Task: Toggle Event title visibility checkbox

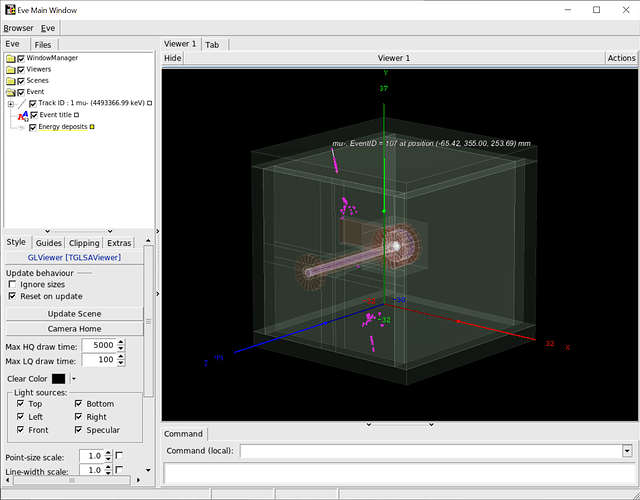Action: 34,115
